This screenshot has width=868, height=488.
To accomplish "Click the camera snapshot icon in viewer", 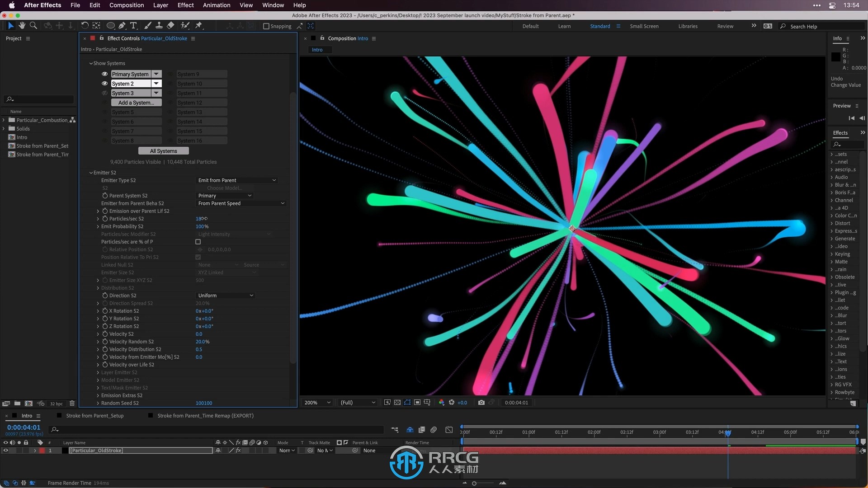I will pos(481,402).
